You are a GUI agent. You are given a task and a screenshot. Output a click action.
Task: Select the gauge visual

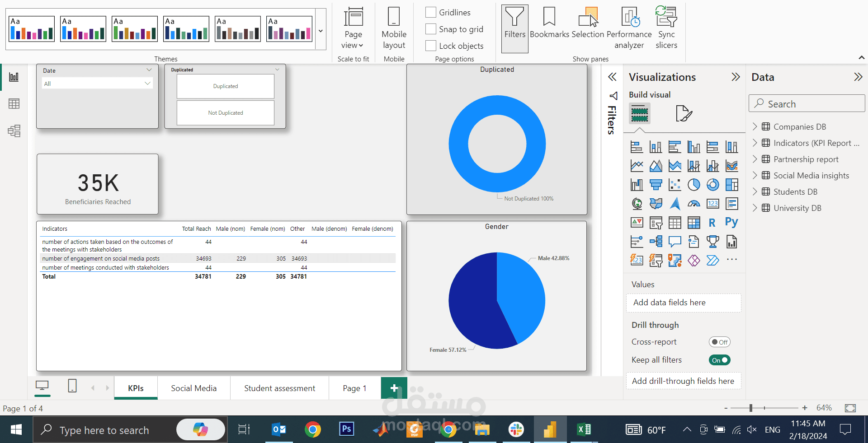[x=693, y=204]
